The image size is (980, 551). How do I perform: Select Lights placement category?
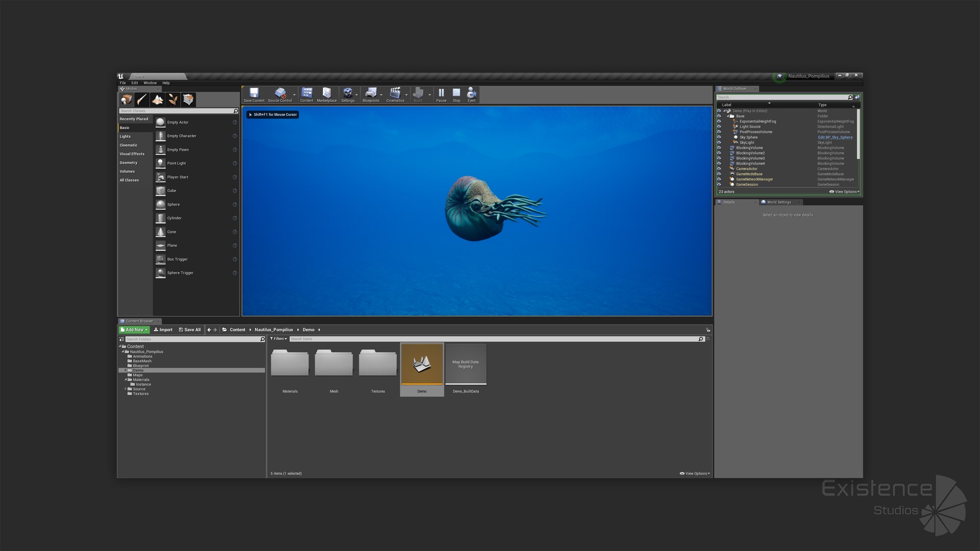tap(125, 137)
